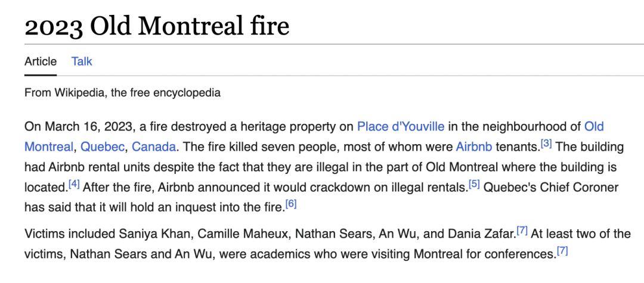Switch to the Article tab

[41, 61]
